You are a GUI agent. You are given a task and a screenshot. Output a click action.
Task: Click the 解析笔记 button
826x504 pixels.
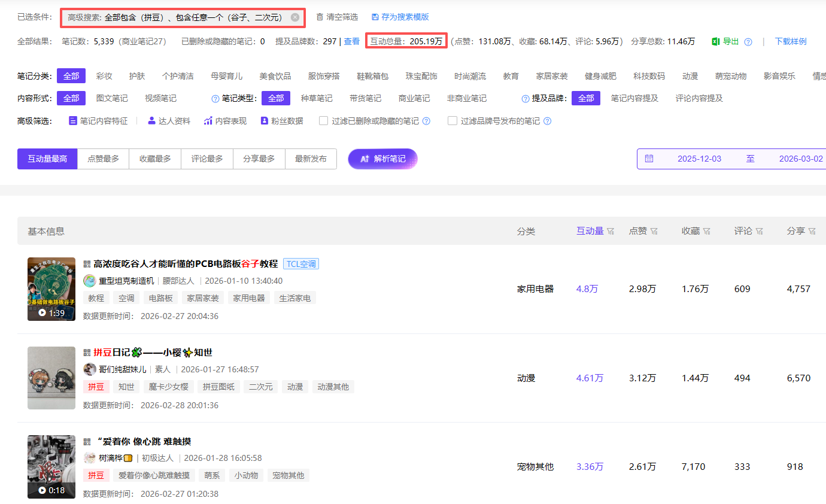382,159
